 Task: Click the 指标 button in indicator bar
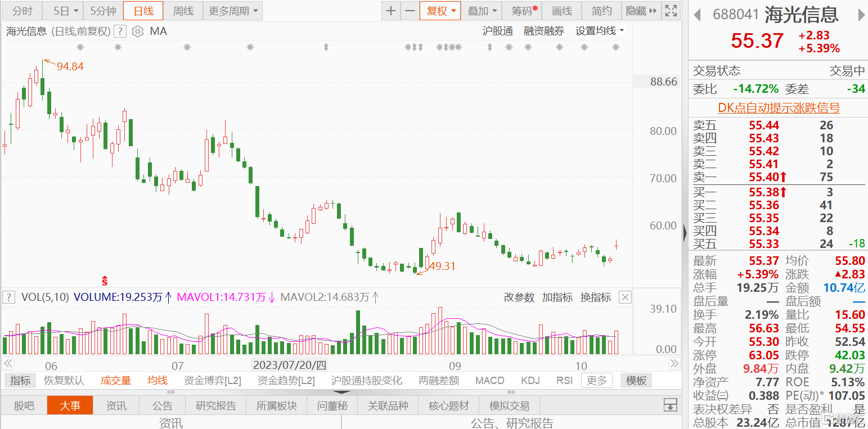(20, 381)
